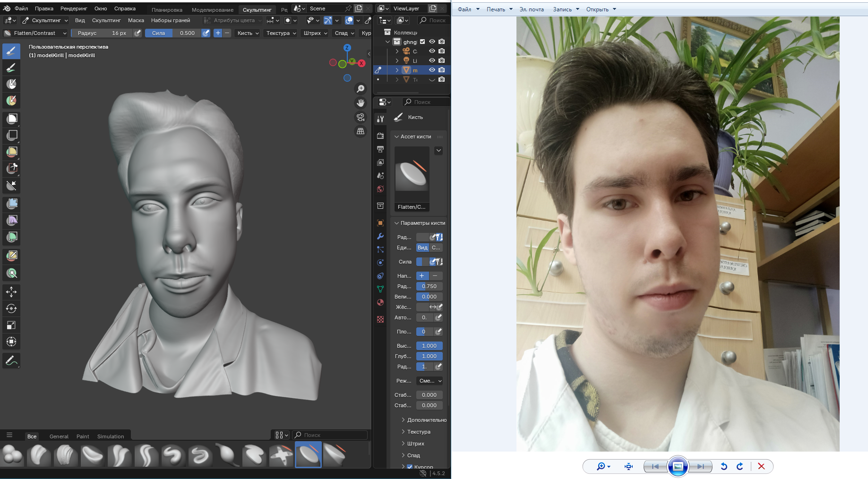Delete the photo with red X icon

[761, 467]
